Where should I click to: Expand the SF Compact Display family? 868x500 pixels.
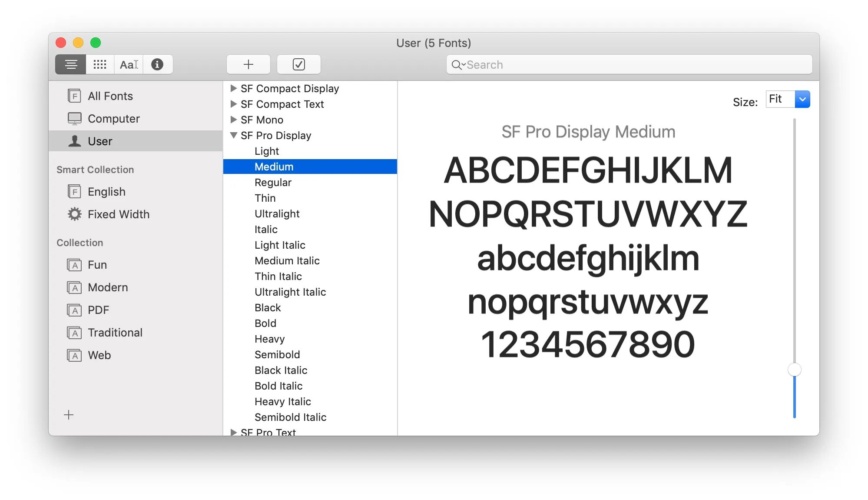[x=233, y=88]
